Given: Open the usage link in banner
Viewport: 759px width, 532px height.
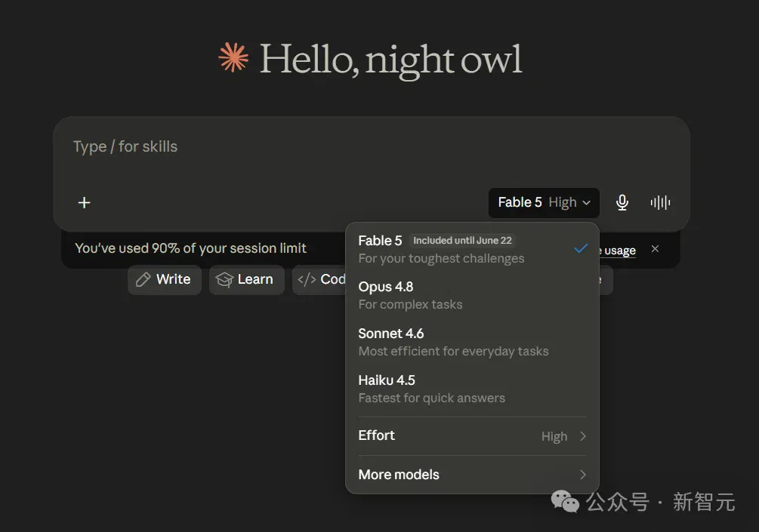Looking at the screenshot, I should [617, 251].
